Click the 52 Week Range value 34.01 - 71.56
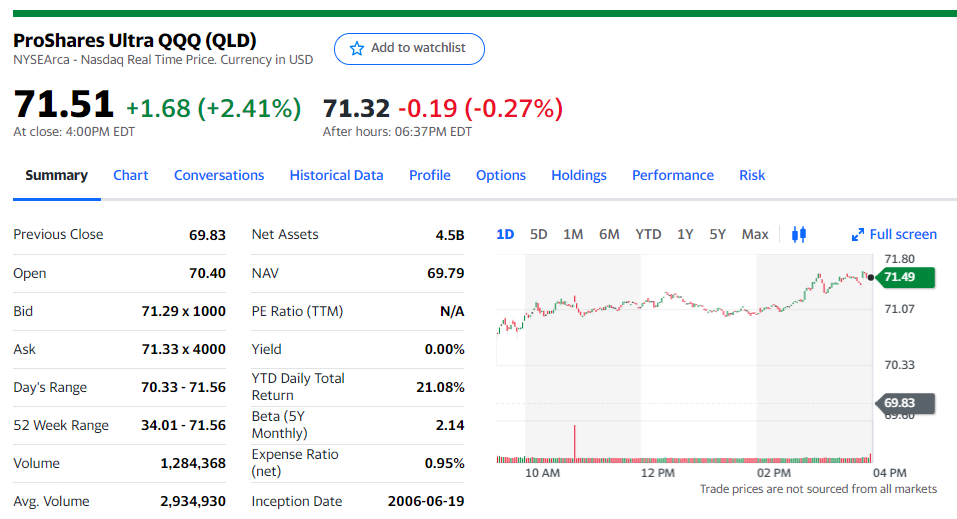The height and width of the screenshot is (519, 957). (184, 425)
